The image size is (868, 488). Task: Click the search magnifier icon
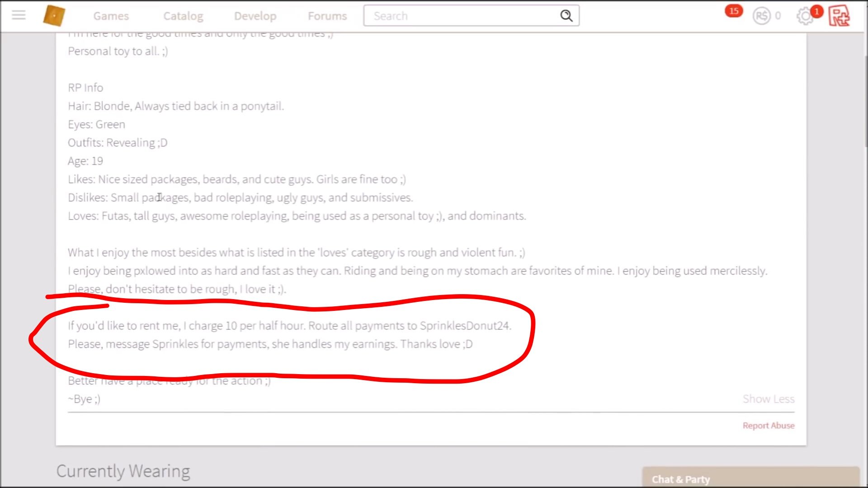coord(566,16)
